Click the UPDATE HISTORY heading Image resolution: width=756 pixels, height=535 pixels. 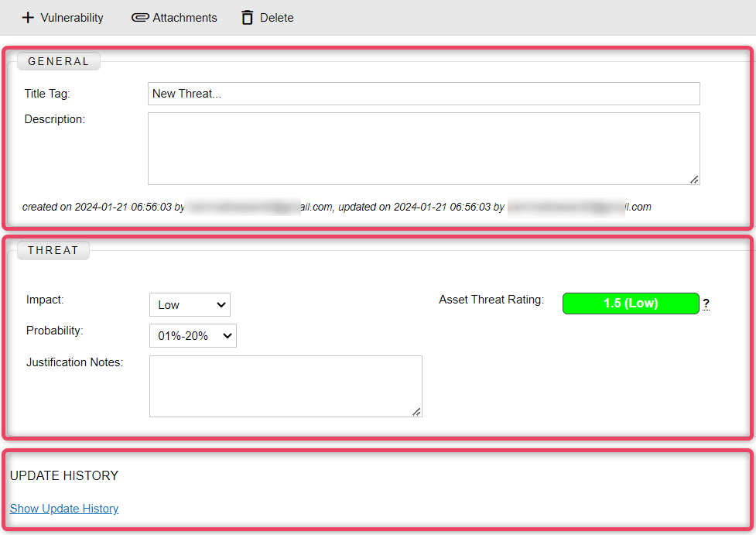(64, 475)
